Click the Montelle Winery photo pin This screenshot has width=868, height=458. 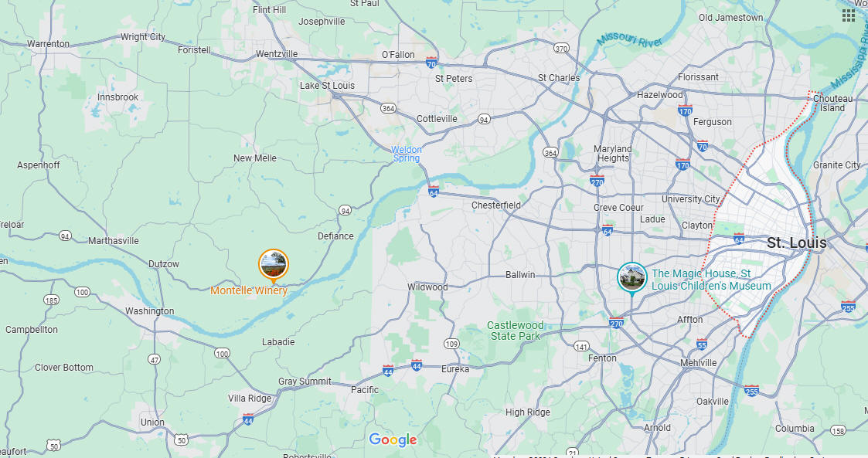274,265
